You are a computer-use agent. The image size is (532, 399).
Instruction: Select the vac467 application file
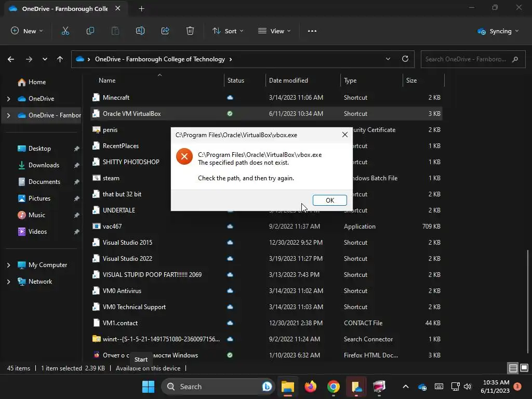pyautogui.click(x=267, y=227)
